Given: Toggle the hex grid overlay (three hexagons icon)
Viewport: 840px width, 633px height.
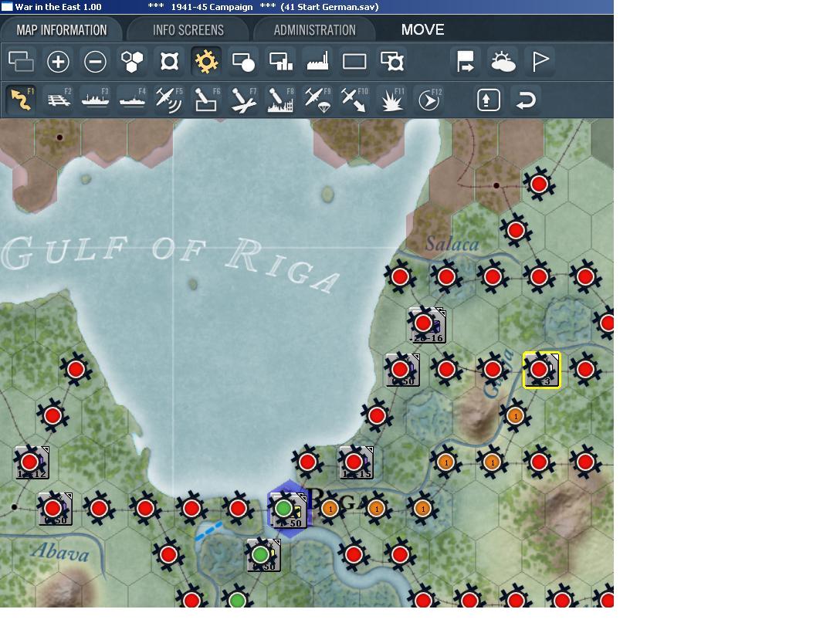Looking at the screenshot, I should coord(132,61).
